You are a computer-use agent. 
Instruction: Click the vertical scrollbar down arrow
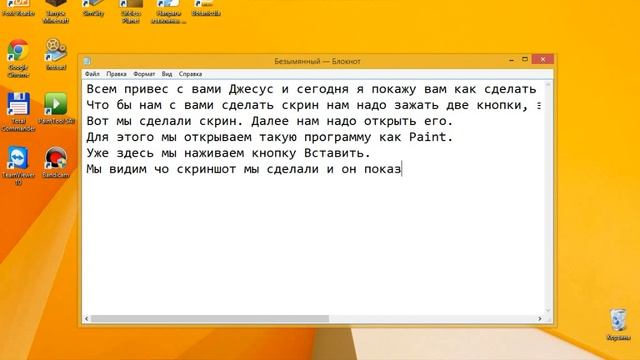548,311
